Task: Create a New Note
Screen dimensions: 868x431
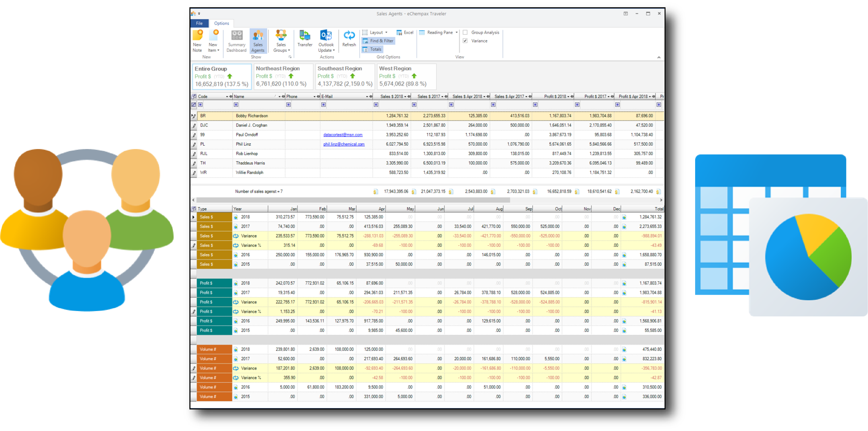Action: point(198,41)
